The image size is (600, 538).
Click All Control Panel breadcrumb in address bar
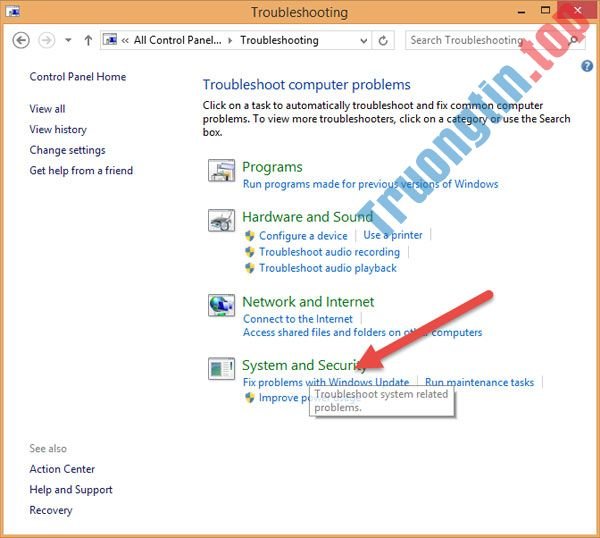tap(178, 40)
